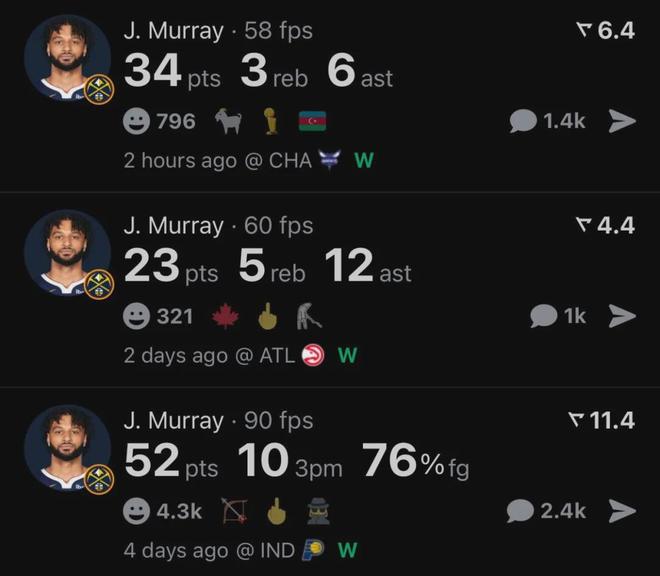Tap the trophy emoji reaction

point(269,121)
